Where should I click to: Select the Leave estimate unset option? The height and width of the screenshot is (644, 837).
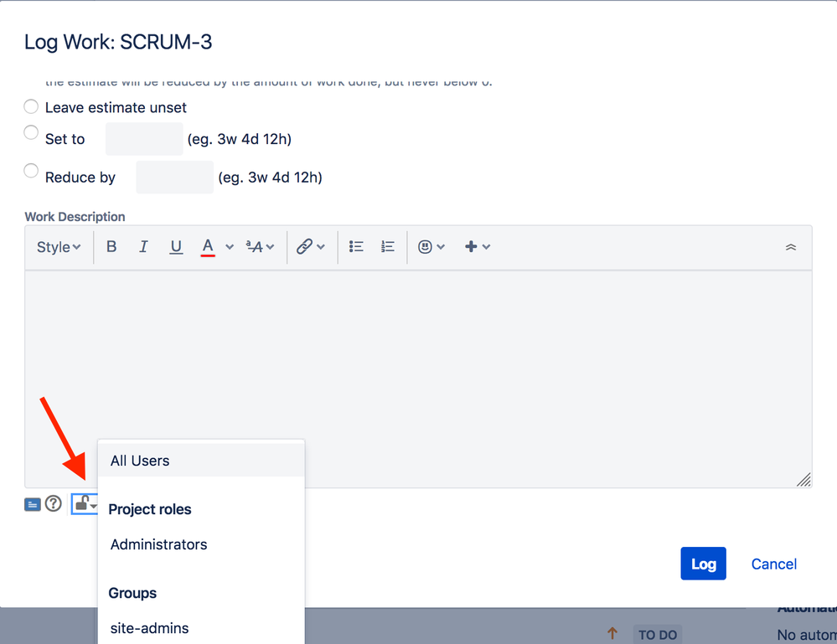pyautogui.click(x=30, y=106)
